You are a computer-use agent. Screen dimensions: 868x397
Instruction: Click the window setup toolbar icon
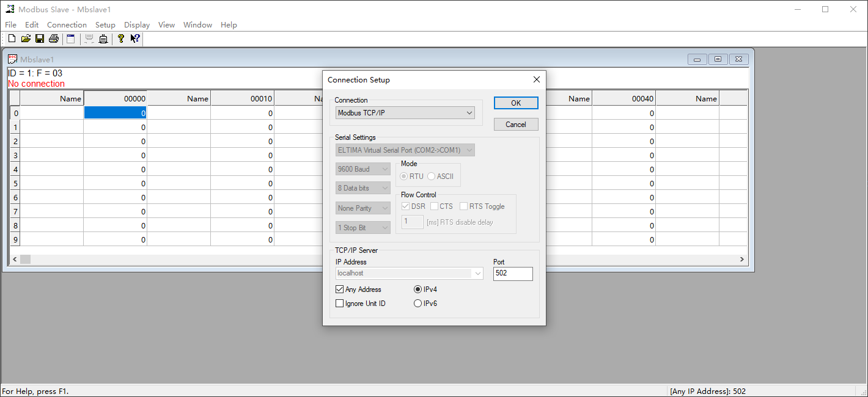tap(71, 39)
